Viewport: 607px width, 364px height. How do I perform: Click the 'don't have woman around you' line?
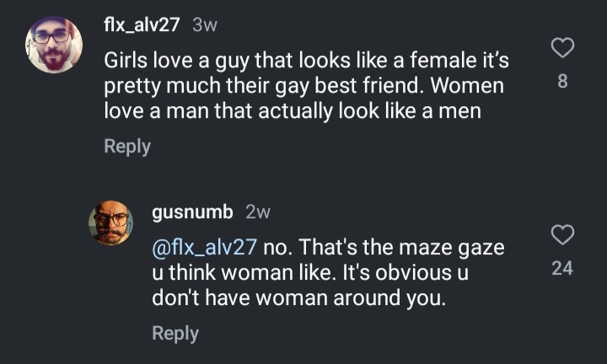coord(298,297)
